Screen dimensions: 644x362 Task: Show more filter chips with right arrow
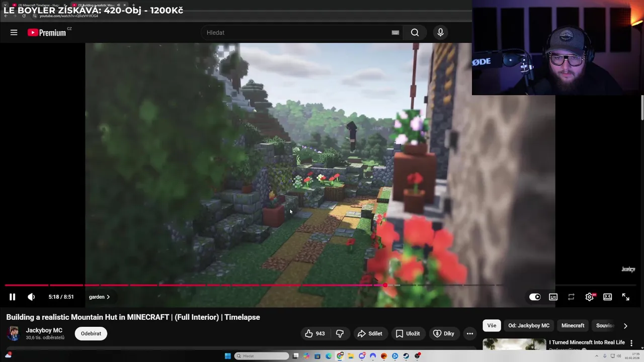(x=625, y=326)
